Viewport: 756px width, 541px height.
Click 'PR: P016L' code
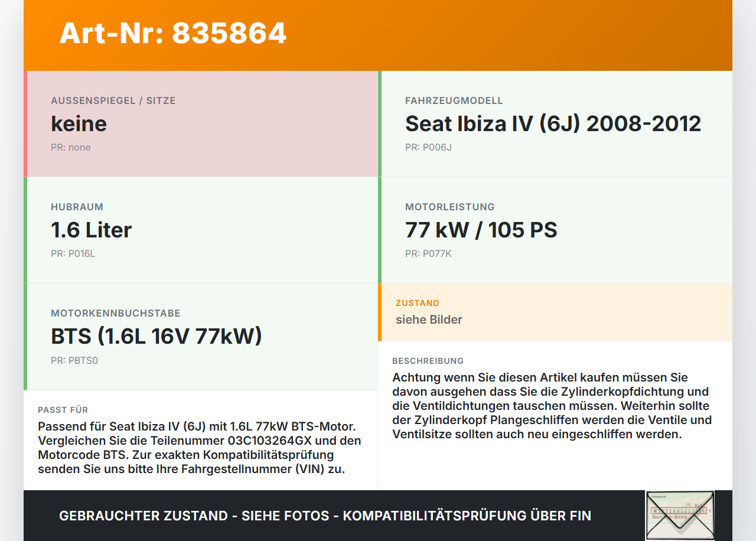click(73, 254)
